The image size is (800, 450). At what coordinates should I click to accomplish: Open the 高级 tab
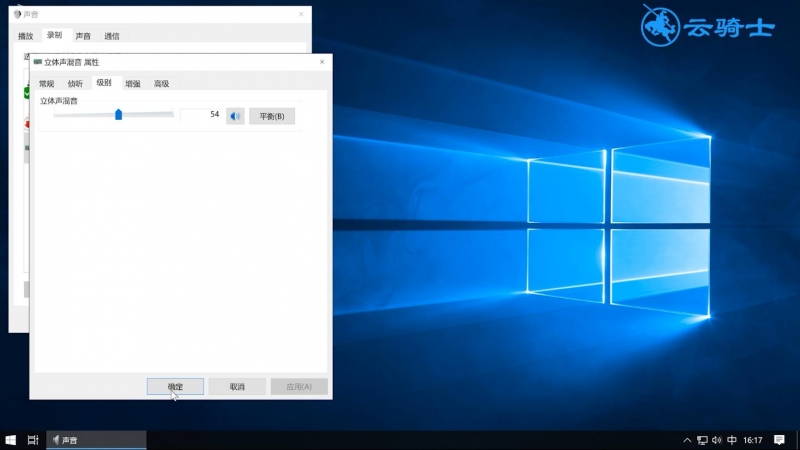(x=161, y=83)
